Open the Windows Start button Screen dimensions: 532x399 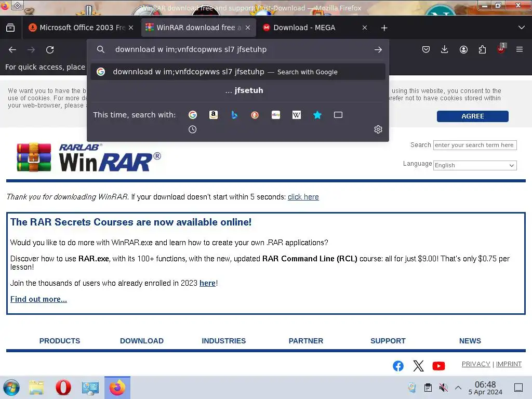pyautogui.click(x=11, y=388)
